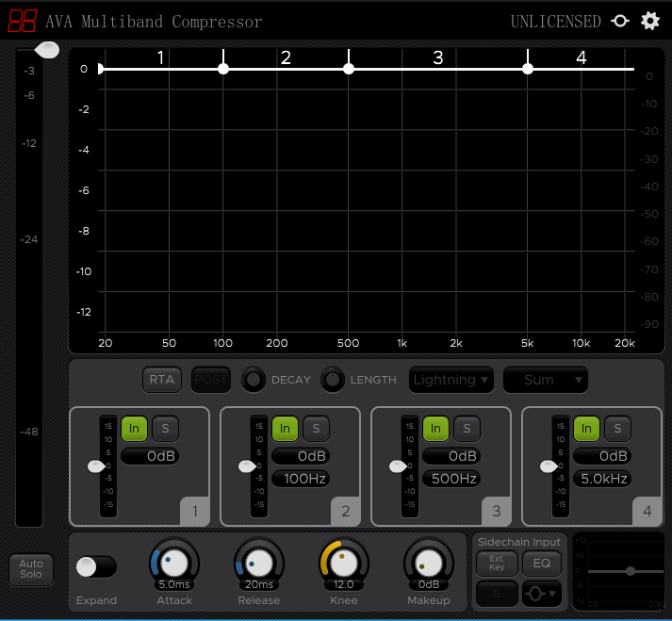The image size is (672, 621).
Task: Click the 100Hz crossover node on graph
Action: click(x=222, y=69)
